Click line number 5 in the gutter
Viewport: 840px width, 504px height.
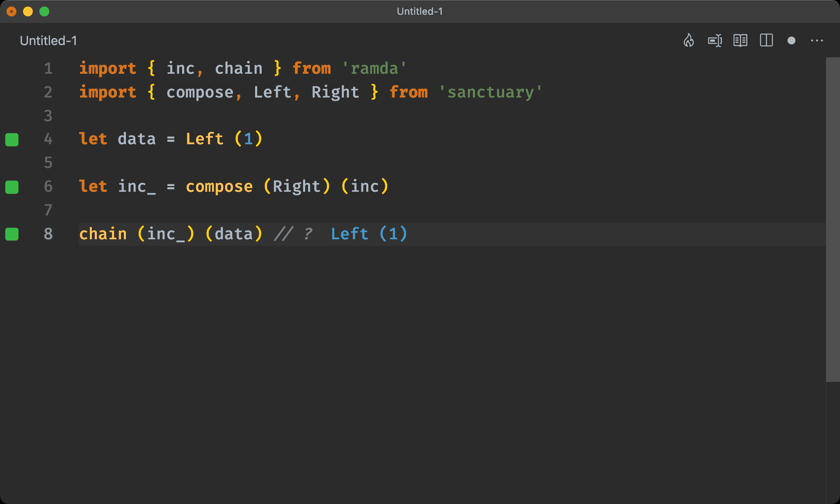(x=48, y=163)
